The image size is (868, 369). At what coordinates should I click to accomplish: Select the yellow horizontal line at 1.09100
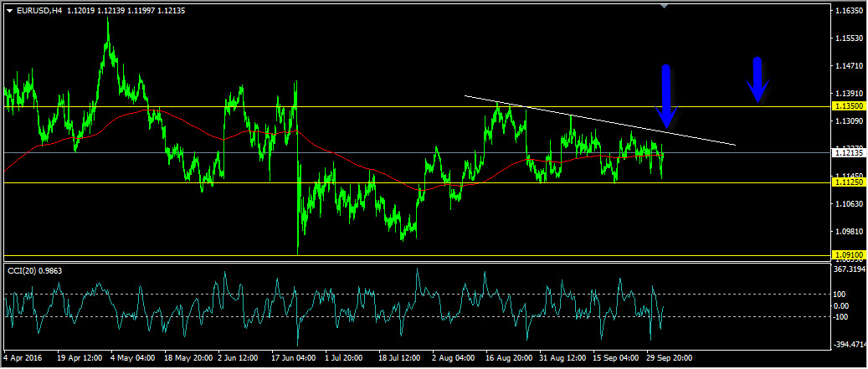[x=418, y=255]
